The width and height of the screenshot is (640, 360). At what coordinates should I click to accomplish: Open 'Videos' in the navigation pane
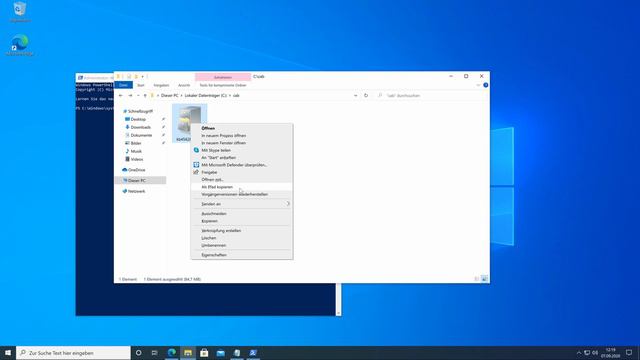(137, 159)
